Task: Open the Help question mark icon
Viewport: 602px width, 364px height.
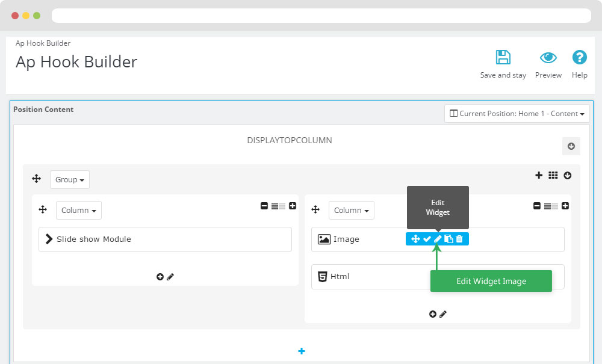Action: (x=579, y=58)
